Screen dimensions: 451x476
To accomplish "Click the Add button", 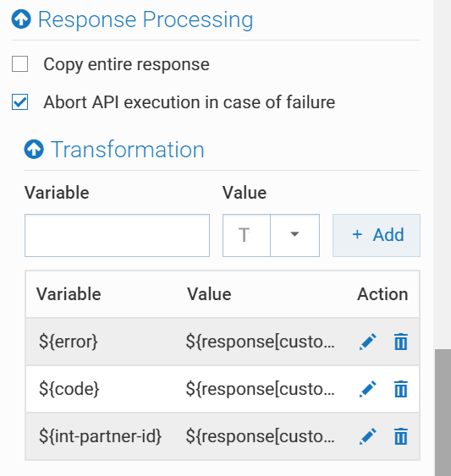I will coord(377,235).
